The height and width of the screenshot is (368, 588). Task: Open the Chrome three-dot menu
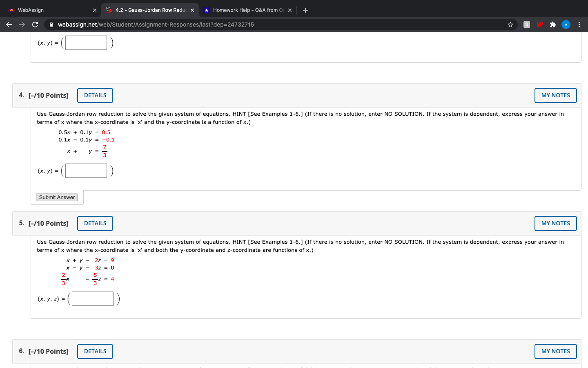tap(579, 25)
